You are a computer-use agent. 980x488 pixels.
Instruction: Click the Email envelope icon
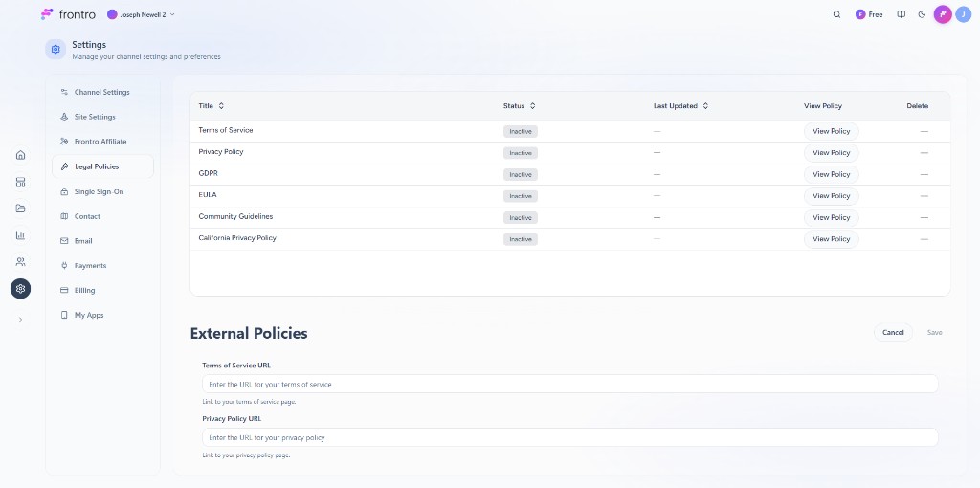(64, 240)
